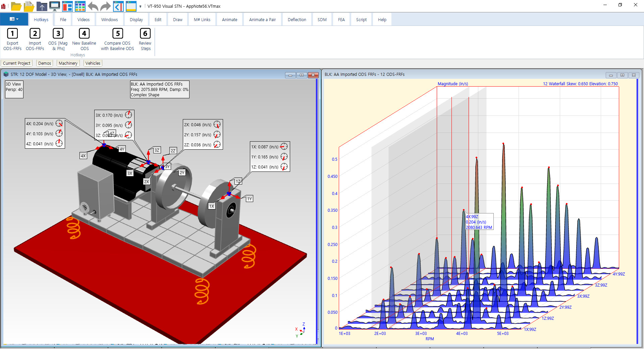Run hotkey 6 Review Steps

pyautogui.click(x=145, y=40)
